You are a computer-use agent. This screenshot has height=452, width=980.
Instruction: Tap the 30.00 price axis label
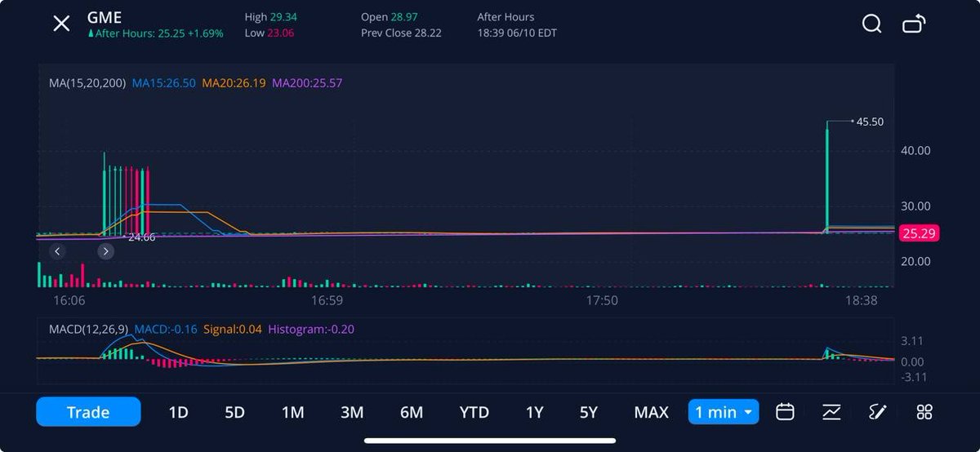click(915, 206)
